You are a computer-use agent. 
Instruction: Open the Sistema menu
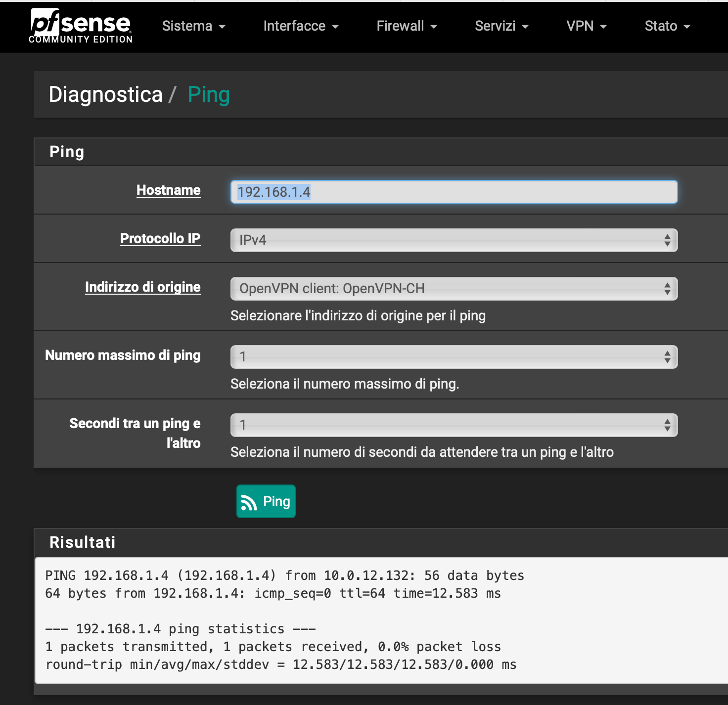tap(194, 26)
